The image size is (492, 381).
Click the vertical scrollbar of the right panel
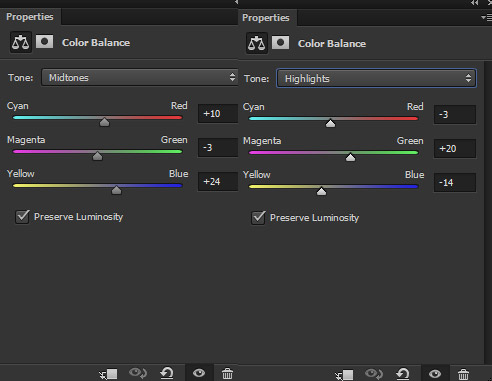point(488,212)
